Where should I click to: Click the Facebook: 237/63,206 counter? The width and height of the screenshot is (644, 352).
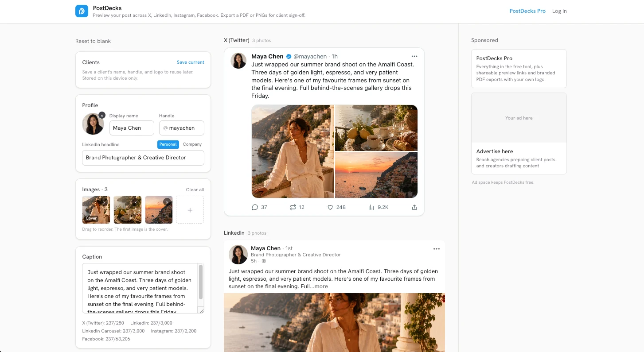(x=106, y=339)
